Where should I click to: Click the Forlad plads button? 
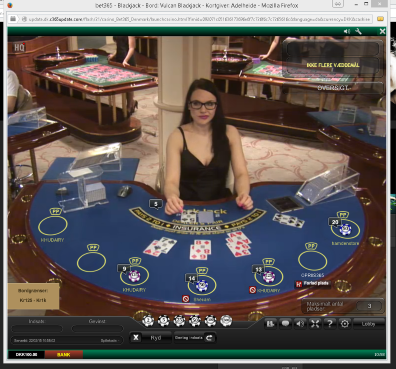click(x=313, y=283)
